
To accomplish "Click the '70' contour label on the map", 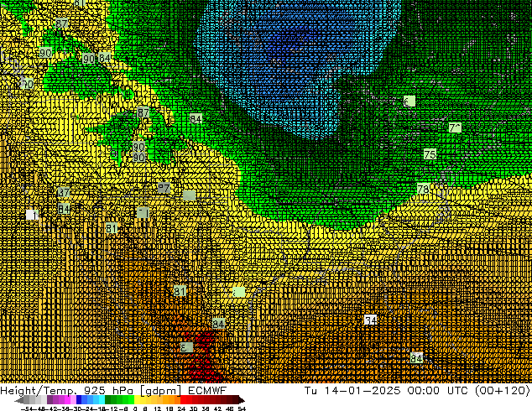I will point(28,84).
